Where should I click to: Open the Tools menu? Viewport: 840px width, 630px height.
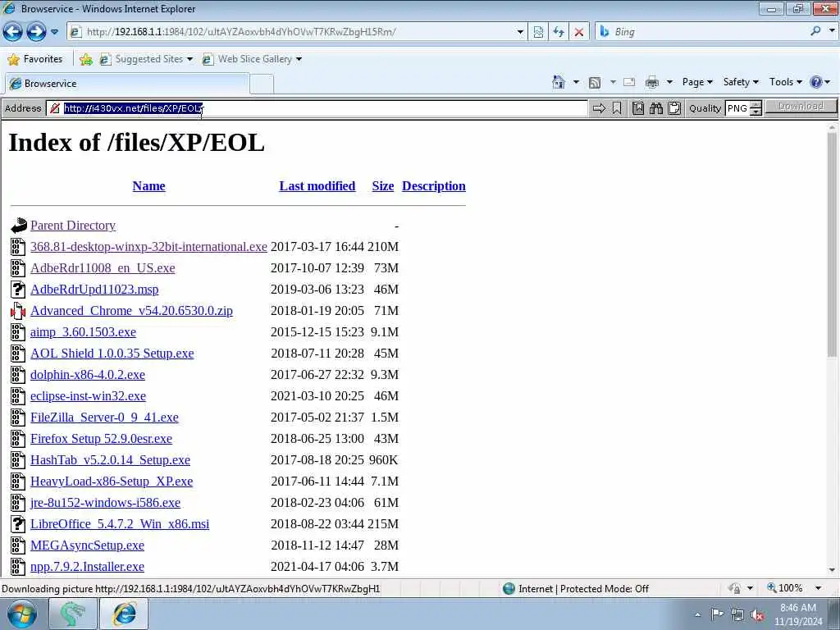(x=785, y=82)
